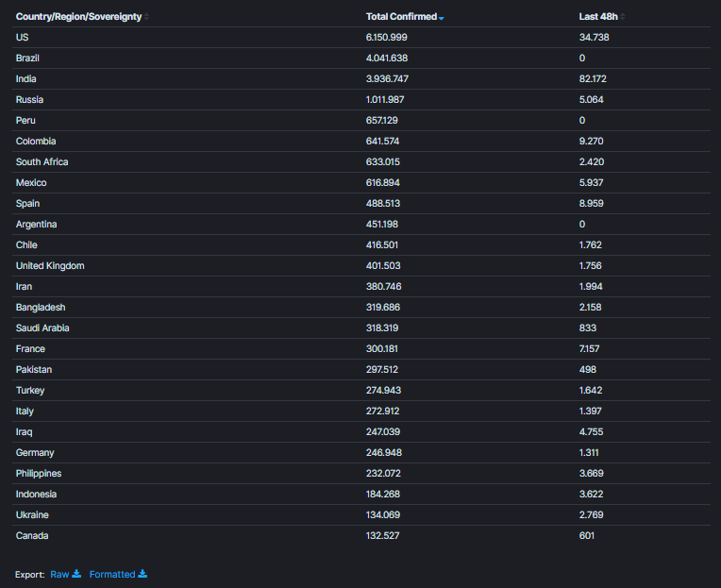
Task: Click the Philippines country cell
Action: coord(39,474)
